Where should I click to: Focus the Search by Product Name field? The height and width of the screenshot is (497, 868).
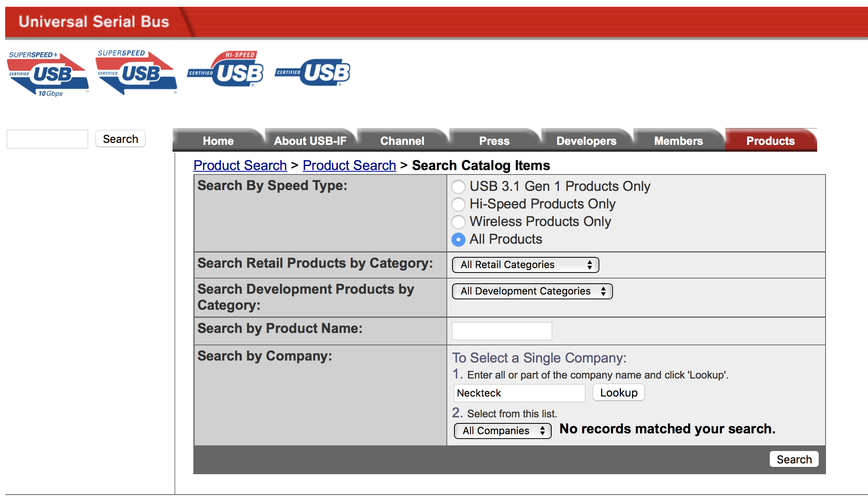[x=502, y=331]
